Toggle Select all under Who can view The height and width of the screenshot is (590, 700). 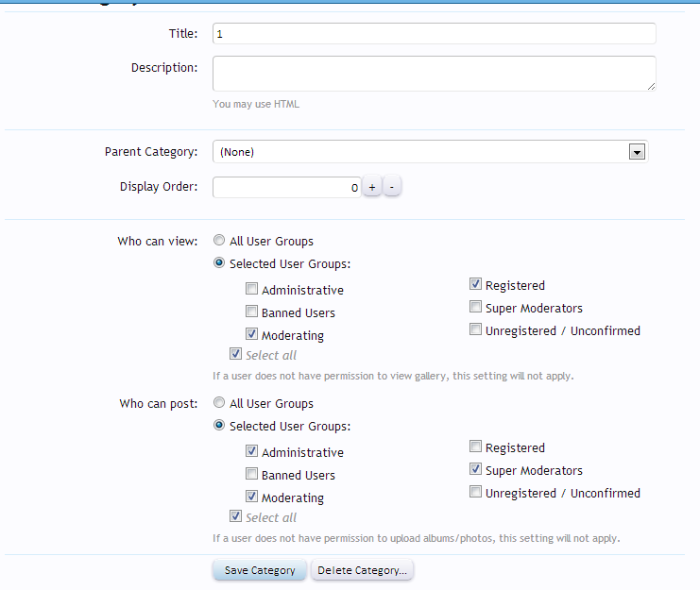pos(235,355)
